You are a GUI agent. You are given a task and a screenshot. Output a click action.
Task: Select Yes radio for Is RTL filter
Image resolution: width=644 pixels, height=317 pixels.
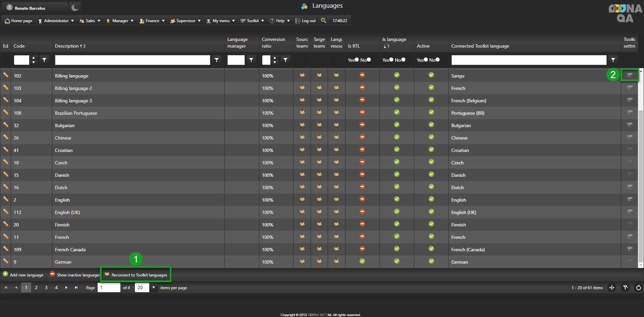coord(357,60)
